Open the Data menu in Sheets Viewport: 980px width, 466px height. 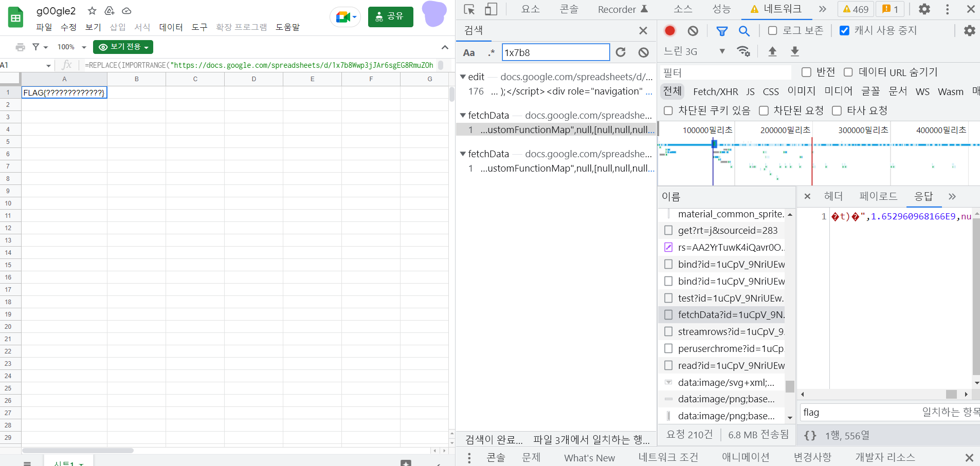[x=171, y=27]
